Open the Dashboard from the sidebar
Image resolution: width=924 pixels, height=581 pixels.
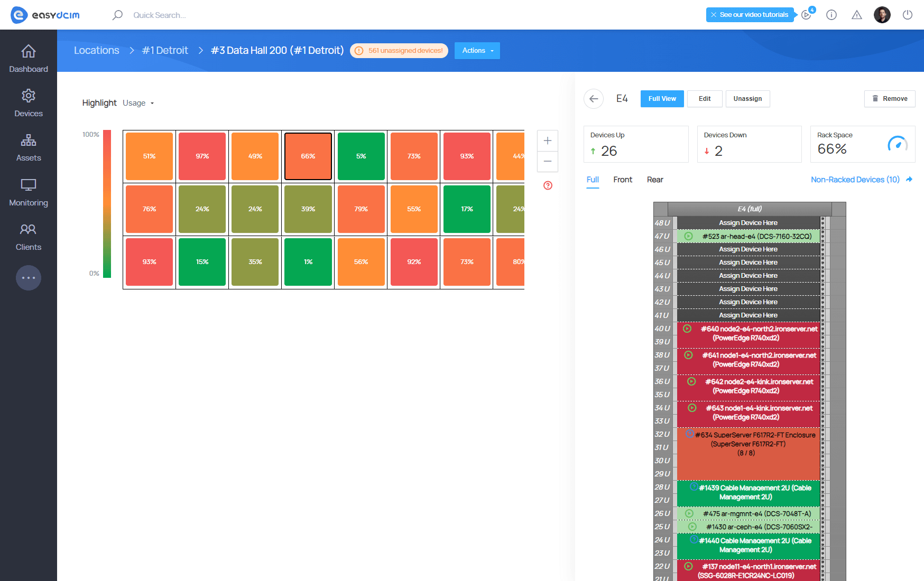29,59
